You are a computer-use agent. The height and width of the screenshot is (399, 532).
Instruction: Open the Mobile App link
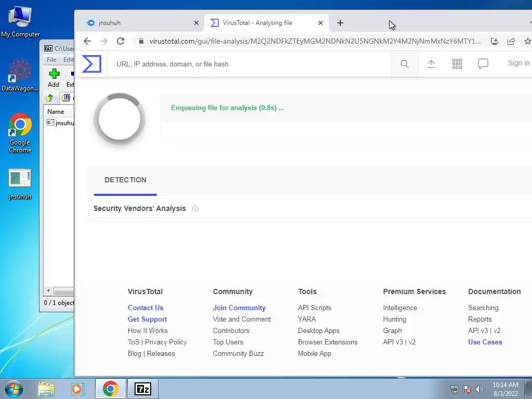coord(314,353)
